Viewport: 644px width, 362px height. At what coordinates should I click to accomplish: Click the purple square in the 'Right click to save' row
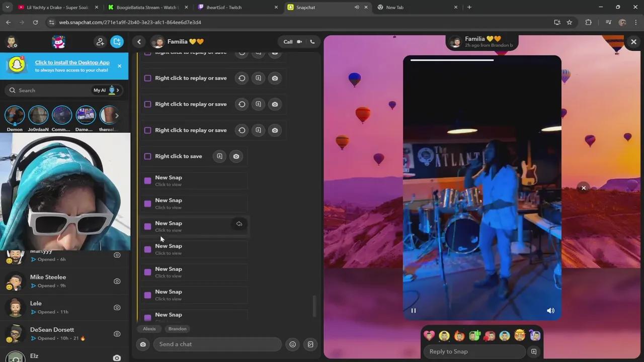click(x=147, y=156)
